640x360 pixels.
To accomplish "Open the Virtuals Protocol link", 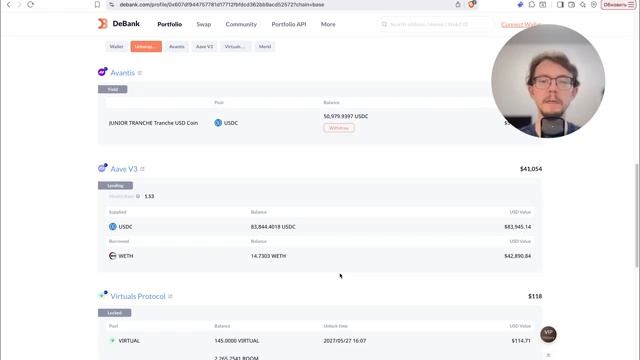I will [138, 296].
